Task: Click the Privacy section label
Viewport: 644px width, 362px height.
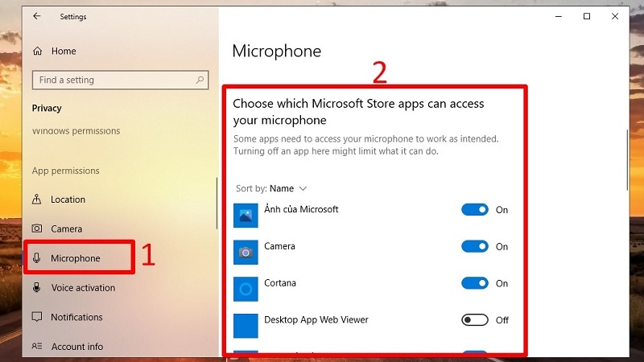Action: (47, 108)
